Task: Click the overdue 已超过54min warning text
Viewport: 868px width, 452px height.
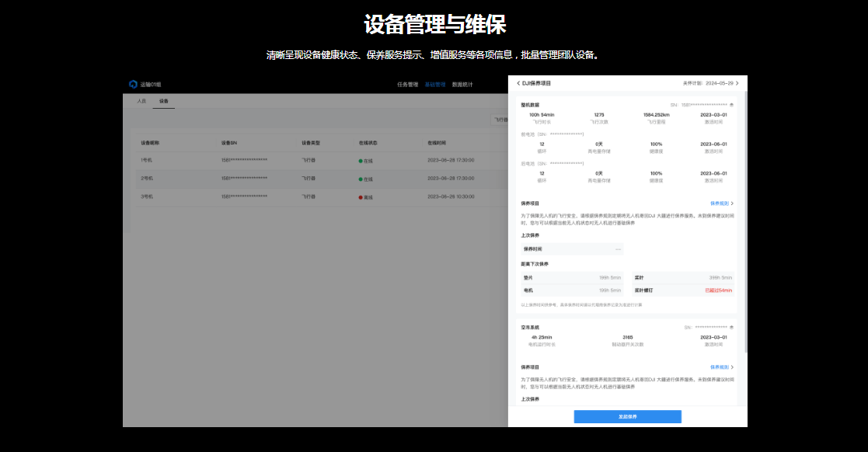Action: coord(718,290)
